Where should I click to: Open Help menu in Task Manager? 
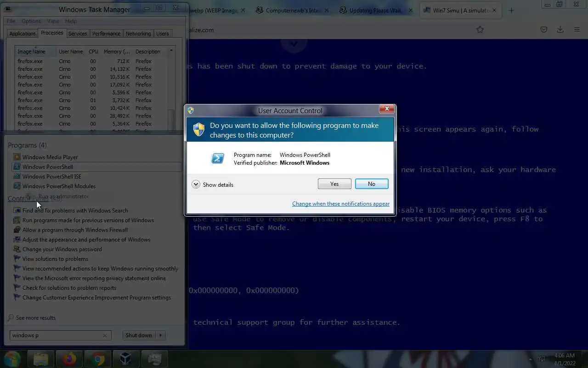pyautogui.click(x=71, y=21)
